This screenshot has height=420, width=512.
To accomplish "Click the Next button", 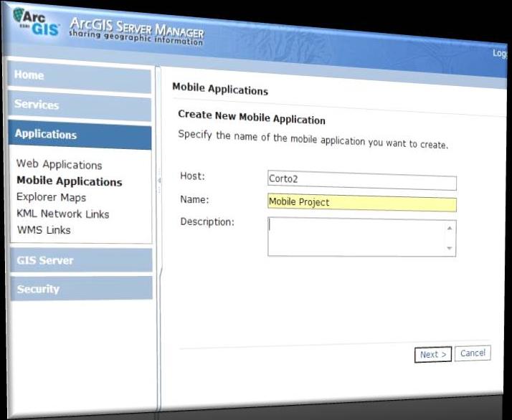I will pos(433,354).
